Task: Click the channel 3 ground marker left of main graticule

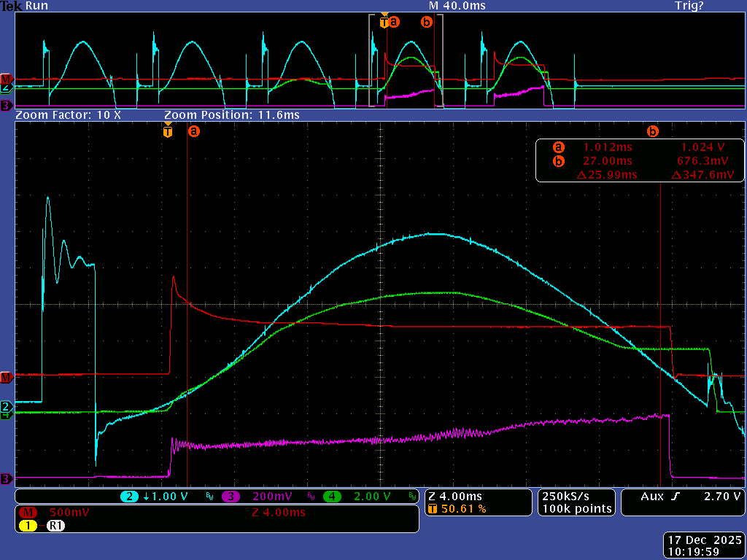Action: [7, 478]
